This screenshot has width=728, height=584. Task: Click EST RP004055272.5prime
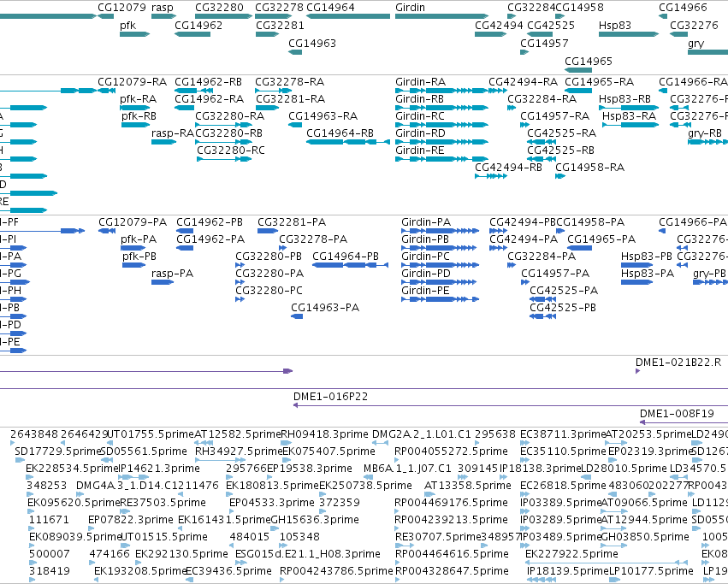(396, 461)
